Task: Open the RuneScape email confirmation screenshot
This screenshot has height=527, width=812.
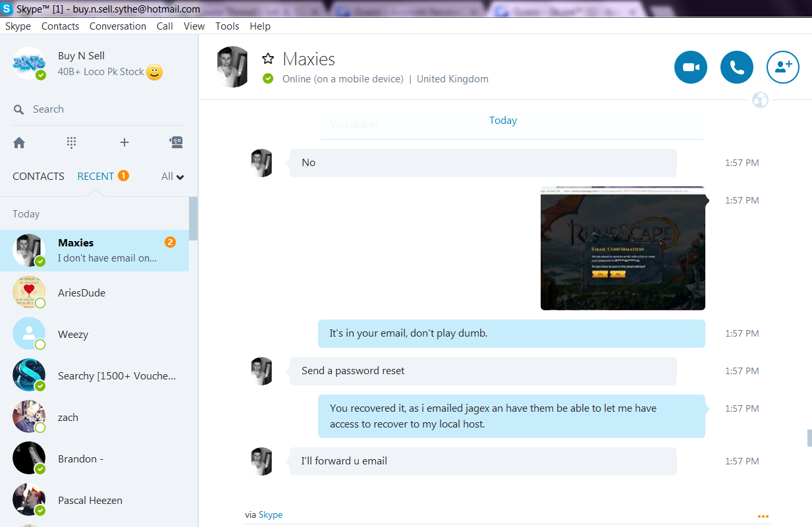Action: (623, 248)
